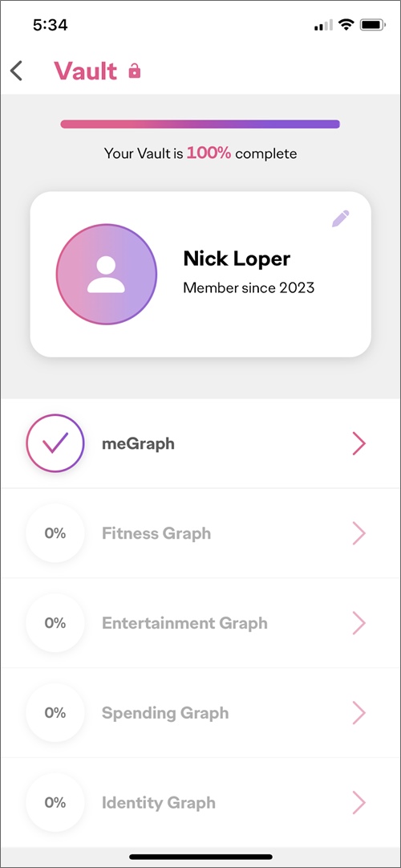Click the vault completion progress bar
This screenshot has width=401, height=868.
pos(200,124)
